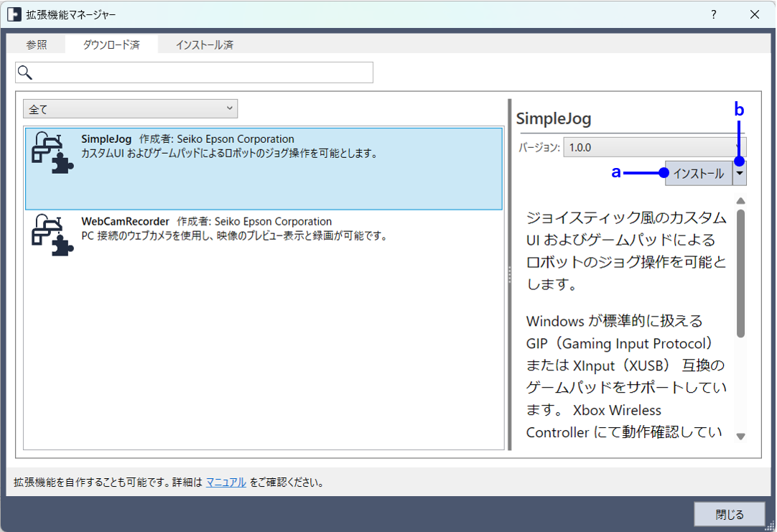777x532 pixels.
Task: Select the ダウンロード済 tab
Action: coord(111,45)
